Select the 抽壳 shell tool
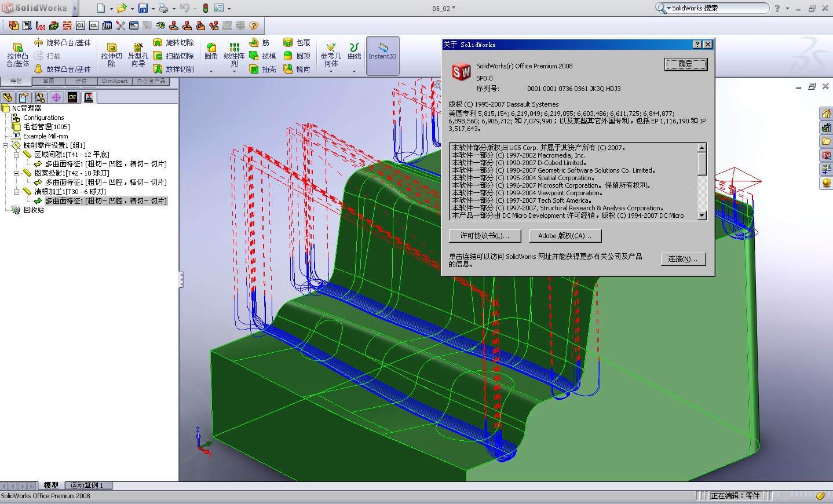The image size is (833, 504). 262,69
